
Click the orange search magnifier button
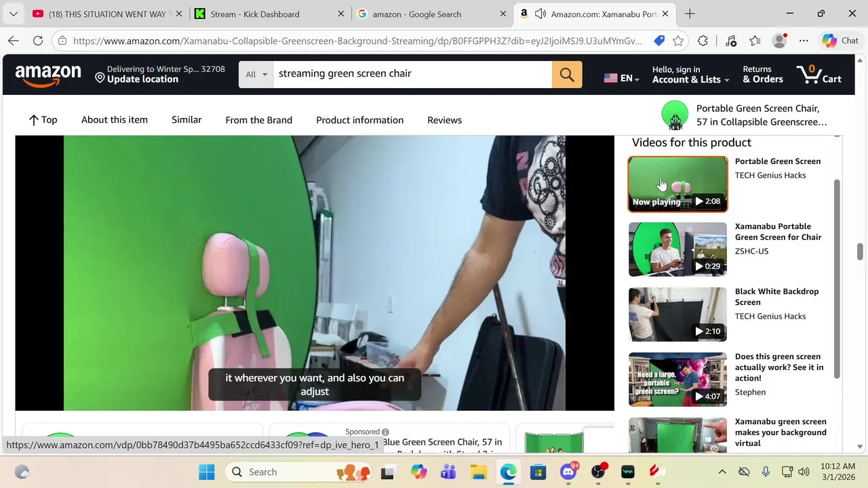coord(567,74)
